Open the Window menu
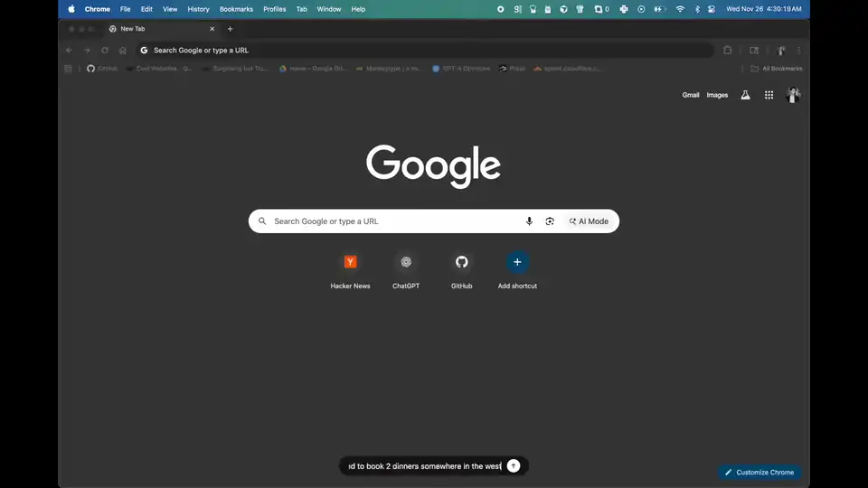 tap(329, 9)
